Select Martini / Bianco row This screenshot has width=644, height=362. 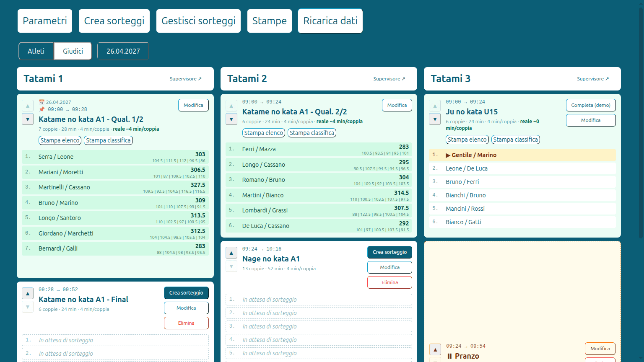click(319, 195)
